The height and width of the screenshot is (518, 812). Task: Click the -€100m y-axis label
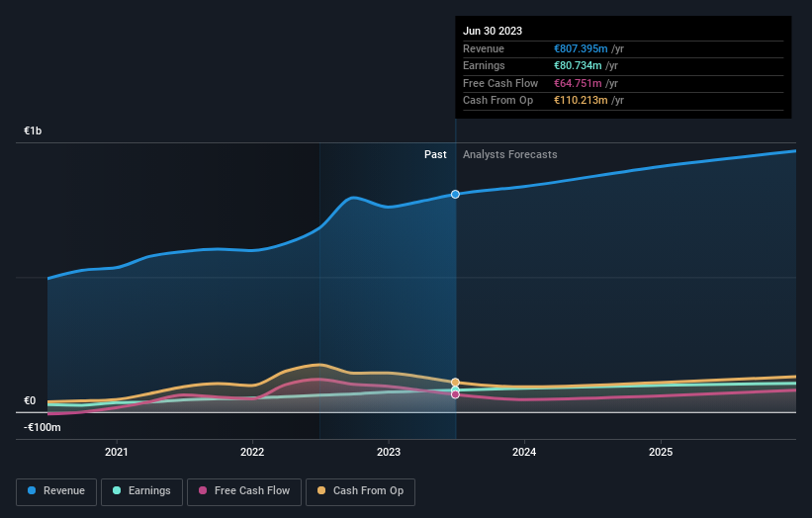(x=42, y=427)
